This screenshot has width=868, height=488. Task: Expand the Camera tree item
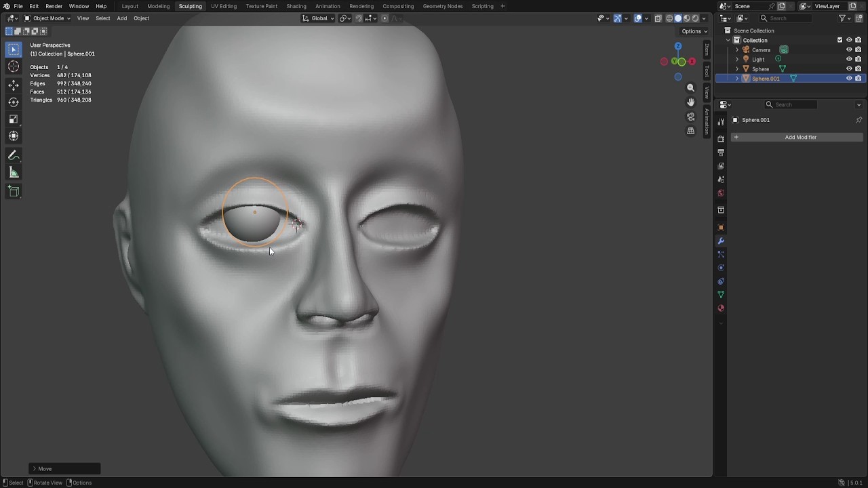click(737, 49)
